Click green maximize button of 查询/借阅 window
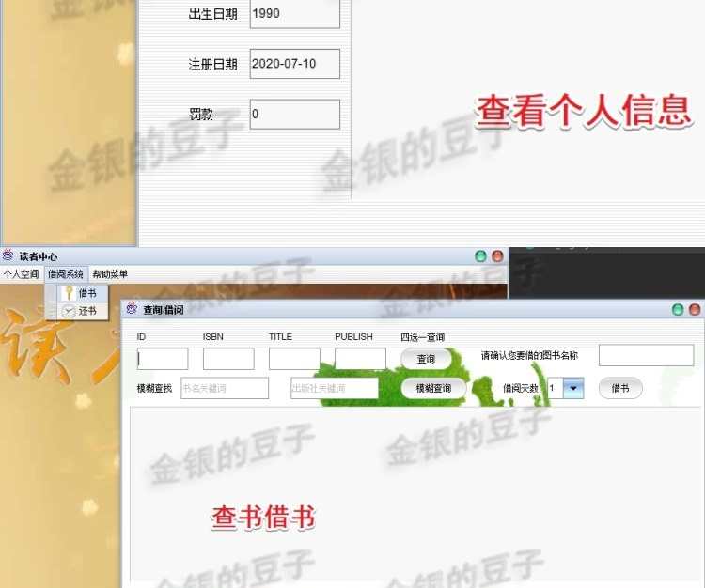705x588 pixels. [x=678, y=309]
